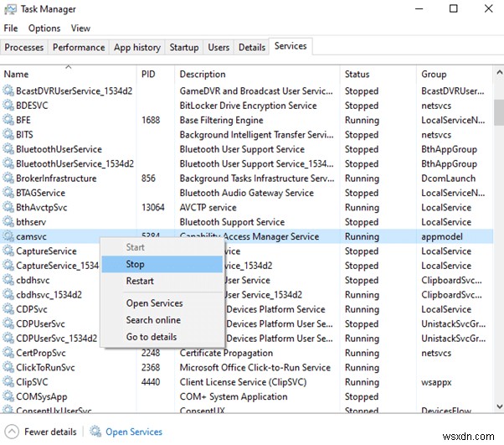The image size is (504, 445).
Task: Click the BFE service gear icon
Action: 8,120
